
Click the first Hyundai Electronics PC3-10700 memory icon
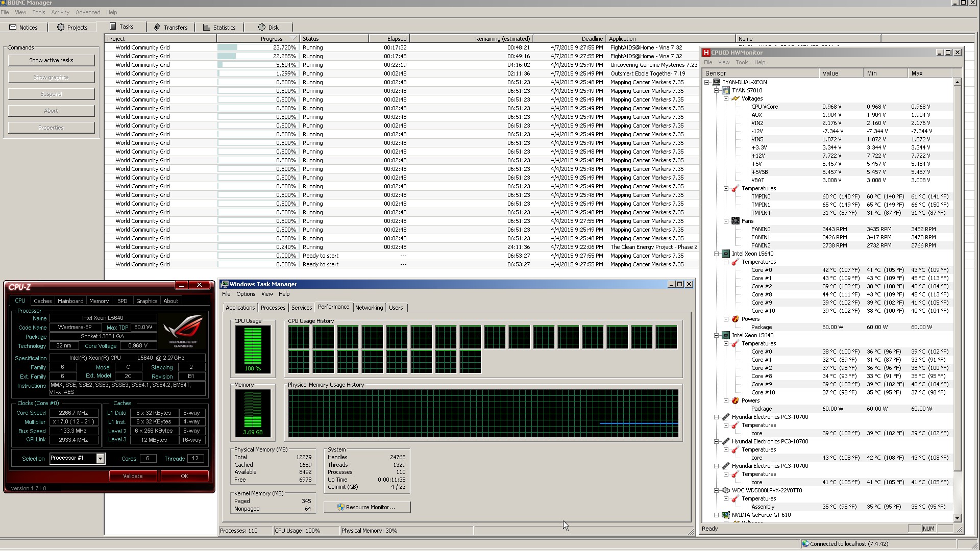(726, 417)
